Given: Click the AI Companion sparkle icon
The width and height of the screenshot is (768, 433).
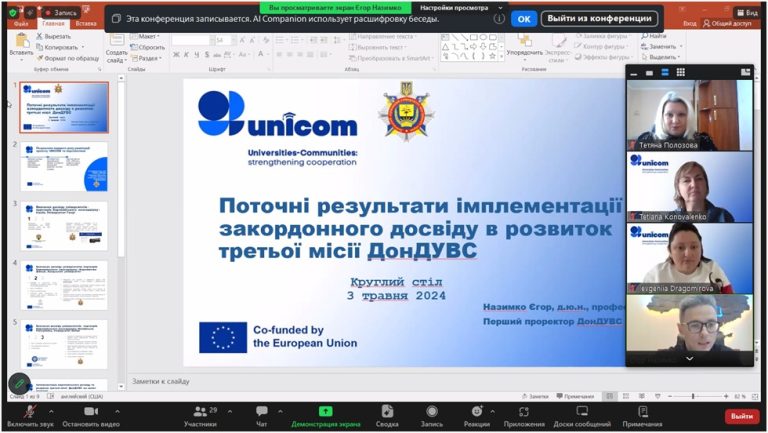Looking at the screenshot, I should pos(30,12).
